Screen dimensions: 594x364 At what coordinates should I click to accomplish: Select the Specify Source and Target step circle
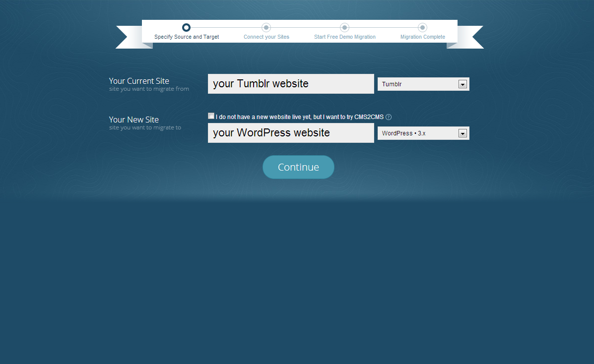186,28
